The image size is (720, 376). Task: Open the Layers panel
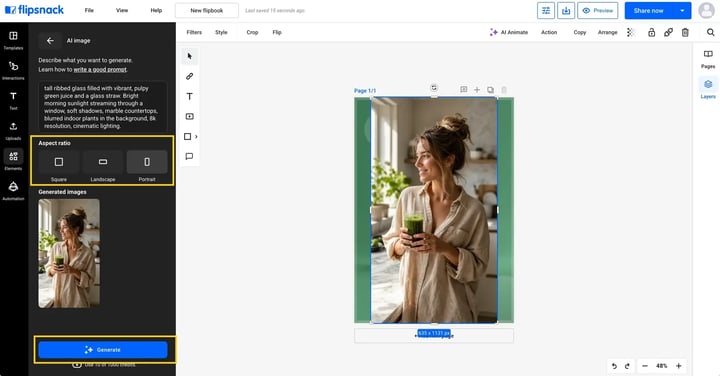(x=708, y=89)
